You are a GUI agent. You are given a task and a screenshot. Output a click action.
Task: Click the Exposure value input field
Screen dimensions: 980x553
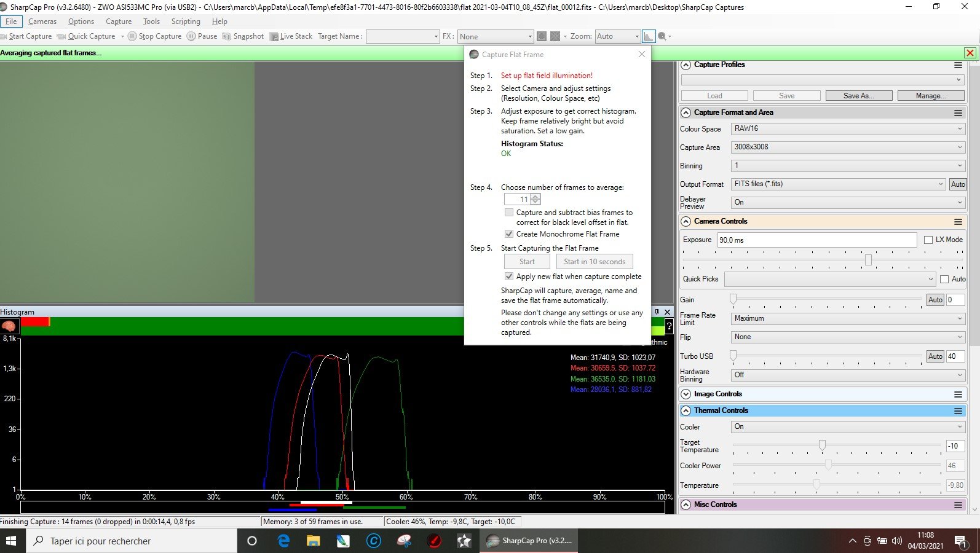point(817,240)
